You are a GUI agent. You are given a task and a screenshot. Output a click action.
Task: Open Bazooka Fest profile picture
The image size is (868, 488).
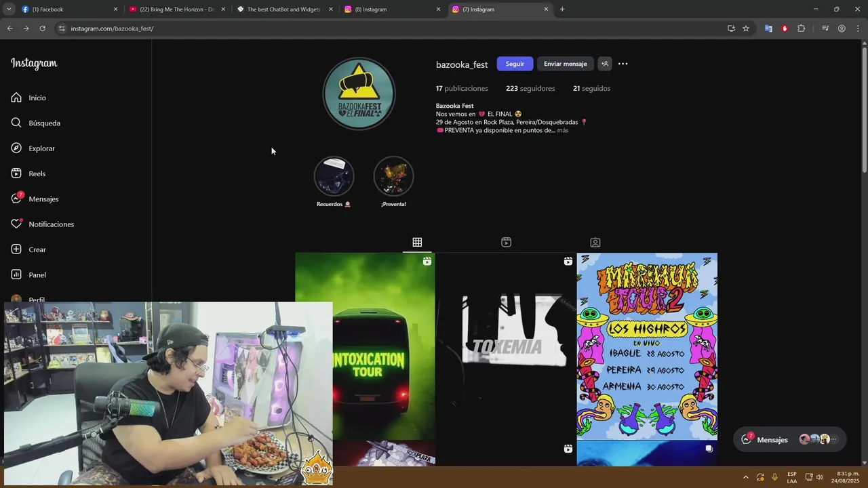pyautogui.click(x=359, y=94)
